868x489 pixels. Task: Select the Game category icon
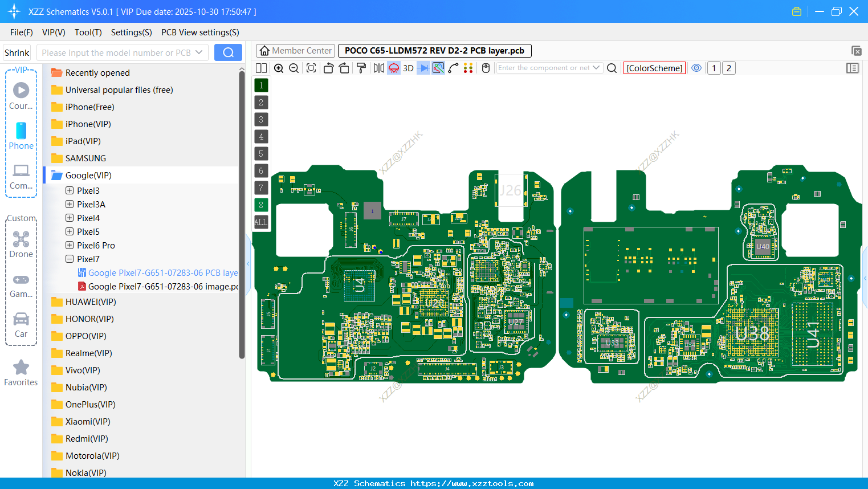21,285
